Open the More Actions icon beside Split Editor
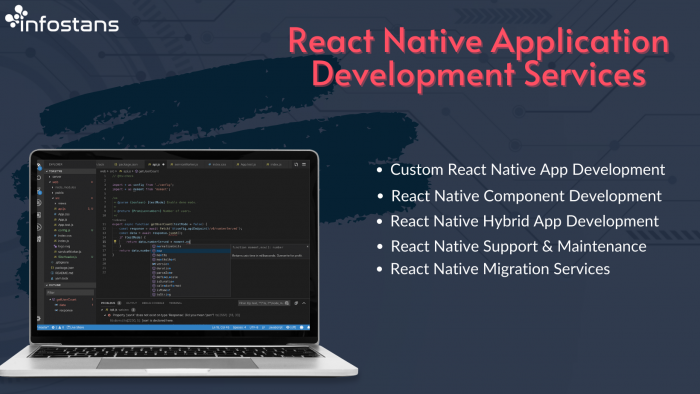Image resolution: width=700 pixels, height=394 pixels. [304, 165]
